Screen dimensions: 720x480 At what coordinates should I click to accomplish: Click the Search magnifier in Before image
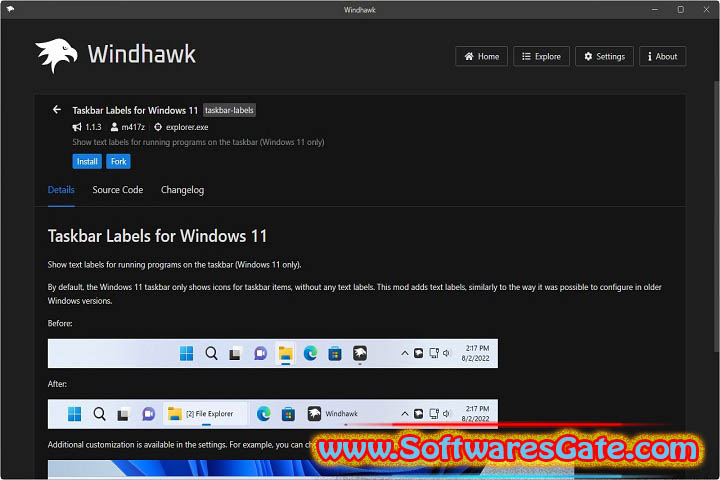[211, 353]
